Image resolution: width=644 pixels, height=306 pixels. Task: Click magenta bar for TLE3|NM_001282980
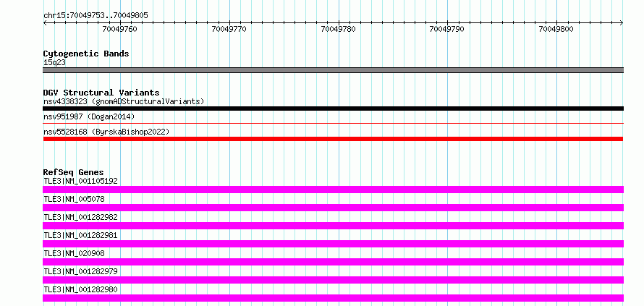click(333, 298)
